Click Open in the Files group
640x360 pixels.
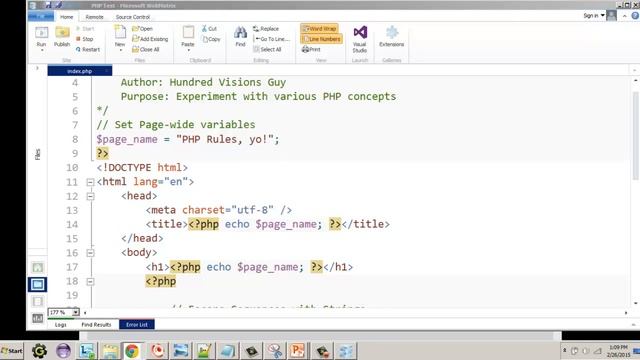(x=142, y=29)
